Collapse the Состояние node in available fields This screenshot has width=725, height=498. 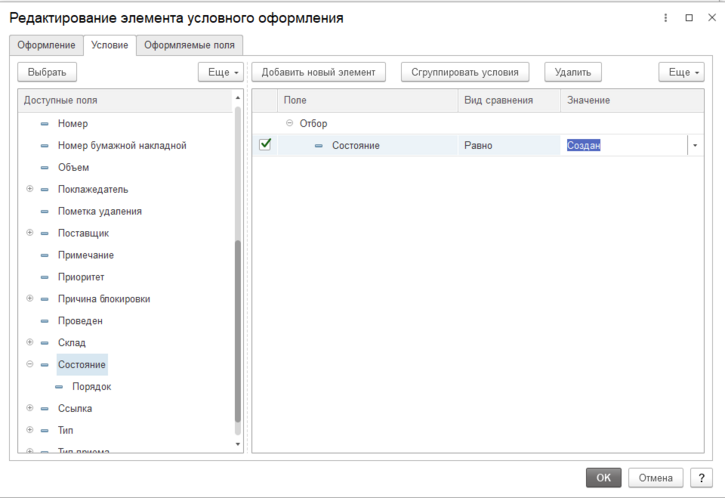pos(30,365)
